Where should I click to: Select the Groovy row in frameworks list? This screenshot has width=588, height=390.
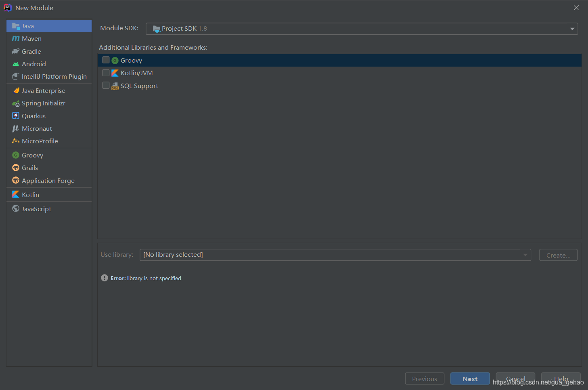[339, 60]
